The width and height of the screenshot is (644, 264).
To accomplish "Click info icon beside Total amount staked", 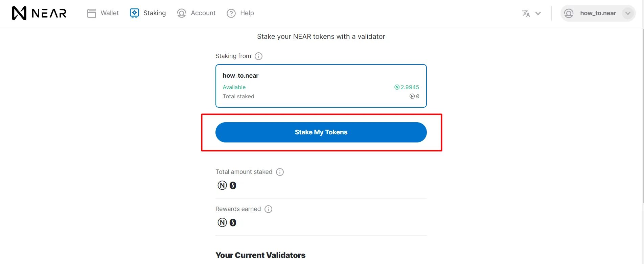I will tap(280, 172).
